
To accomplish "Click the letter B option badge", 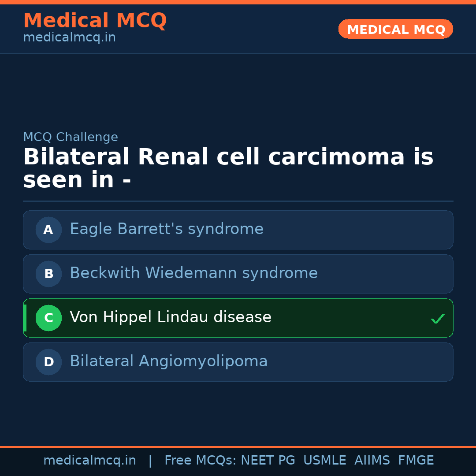I will (x=48, y=274).
